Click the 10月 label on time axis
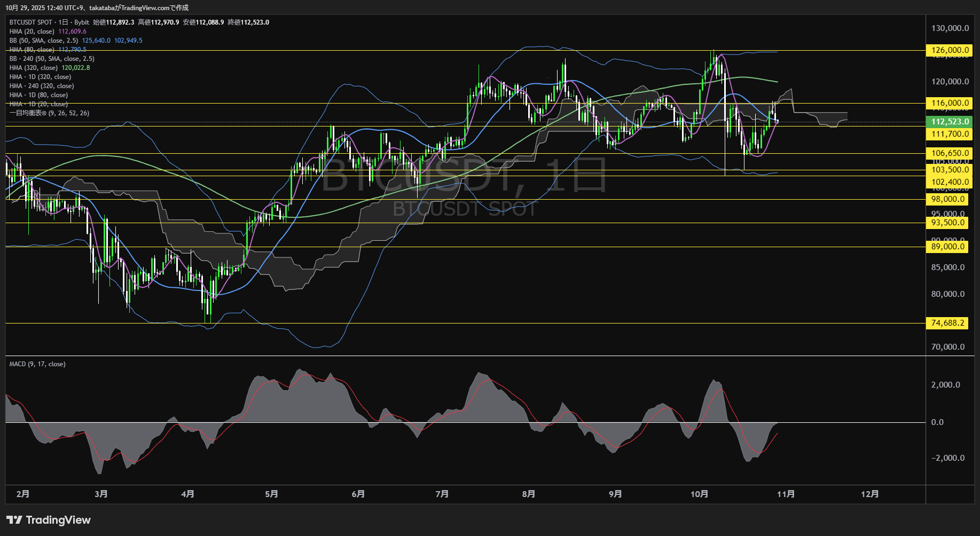The image size is (980, 536). click(699, 494)
